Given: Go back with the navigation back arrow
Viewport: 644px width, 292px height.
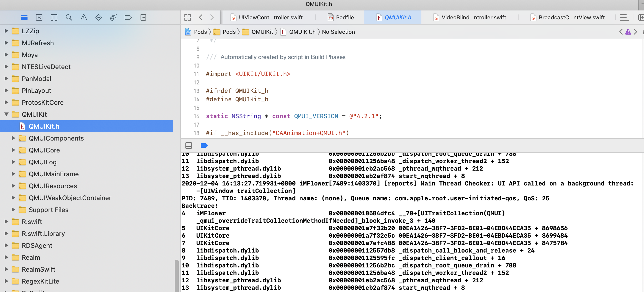Looking at the screenshot, I should (201, 17).
